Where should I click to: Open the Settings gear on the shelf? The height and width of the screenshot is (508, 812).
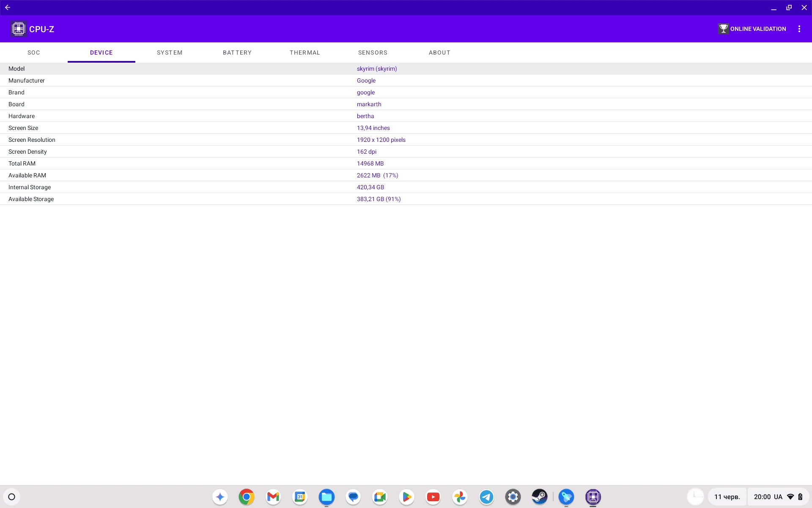513,497
